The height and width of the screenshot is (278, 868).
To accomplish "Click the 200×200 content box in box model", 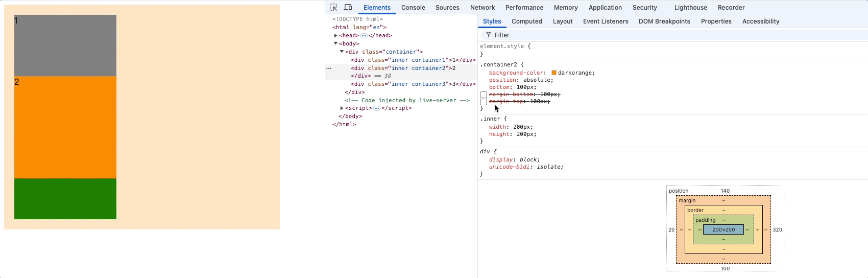I will pos(724,229).
